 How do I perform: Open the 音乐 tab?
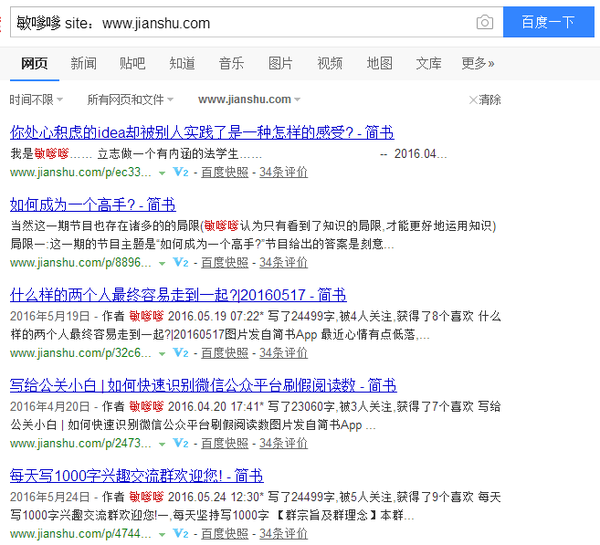[x=231, y=63]
